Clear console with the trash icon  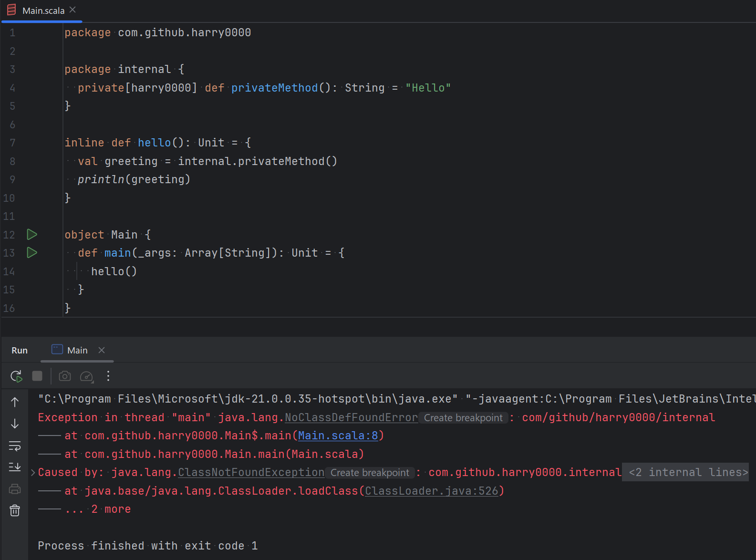[x=15, y=510]
